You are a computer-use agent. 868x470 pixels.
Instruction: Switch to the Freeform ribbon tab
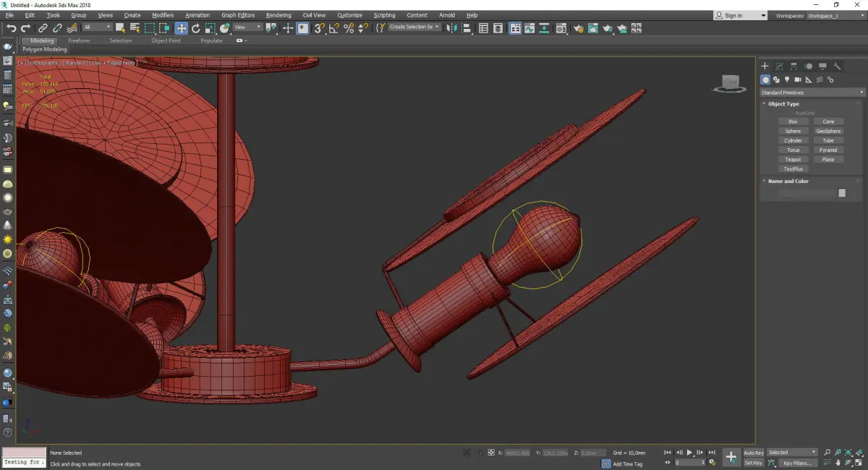(79, 40)
